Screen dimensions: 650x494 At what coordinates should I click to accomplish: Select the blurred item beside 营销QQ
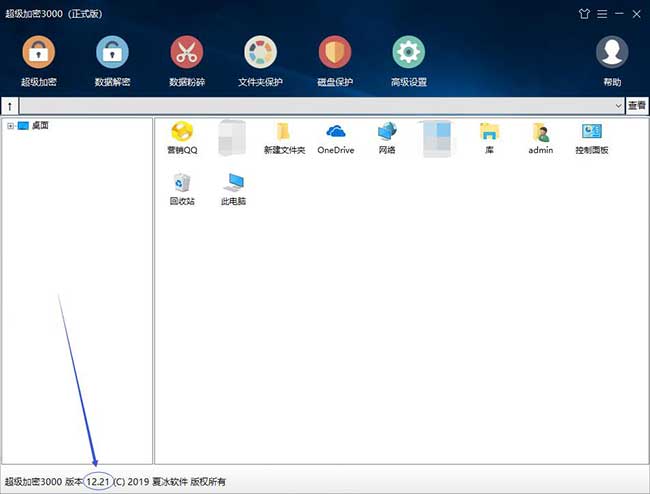click(232, 138)
